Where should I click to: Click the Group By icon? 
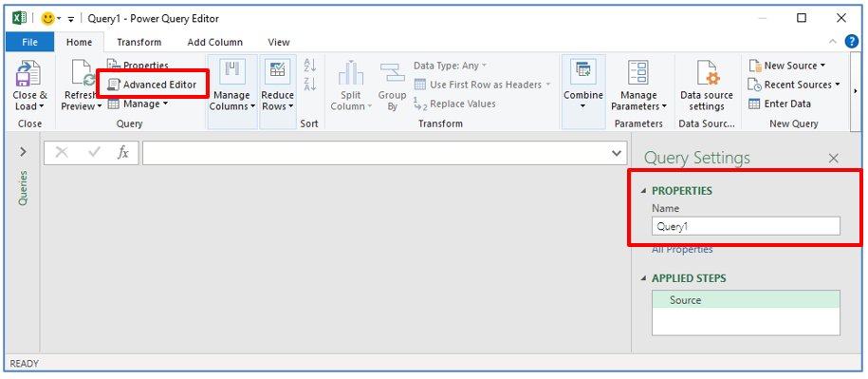pyautogui.click(x=392, y=72)
